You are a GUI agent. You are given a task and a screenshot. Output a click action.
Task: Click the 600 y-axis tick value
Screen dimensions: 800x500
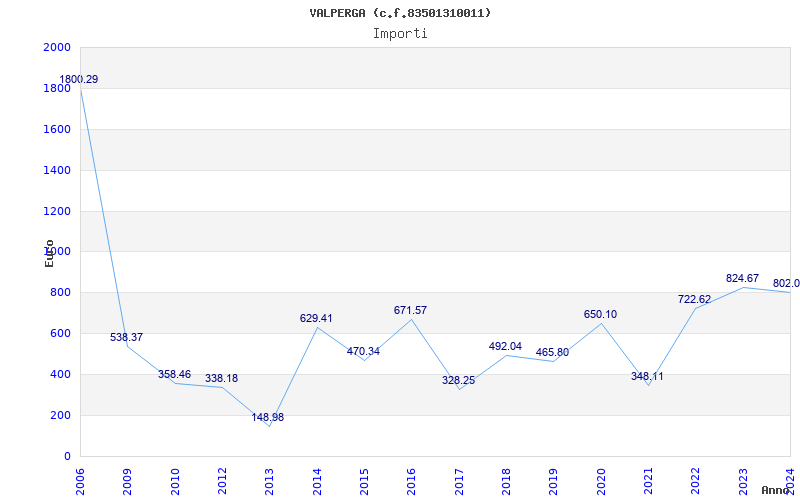point(60,333)
